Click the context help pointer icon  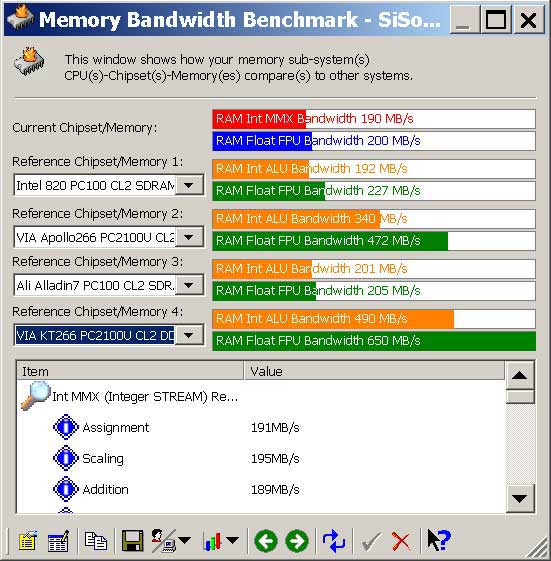tap(439, 540)
